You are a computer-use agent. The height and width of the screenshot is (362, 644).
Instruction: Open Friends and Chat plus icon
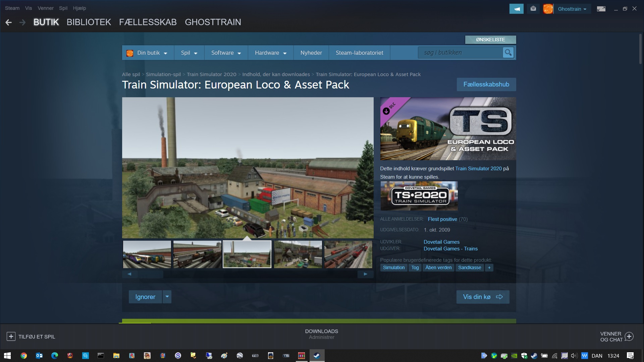[629, 337]
